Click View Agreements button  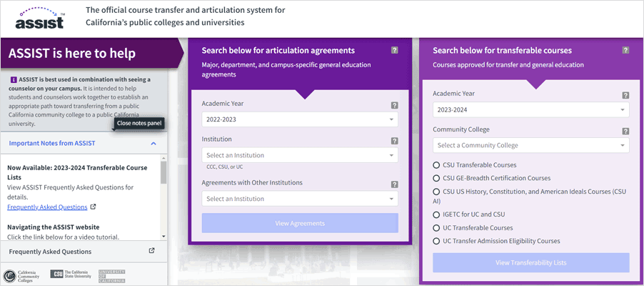tap(300, 223)
